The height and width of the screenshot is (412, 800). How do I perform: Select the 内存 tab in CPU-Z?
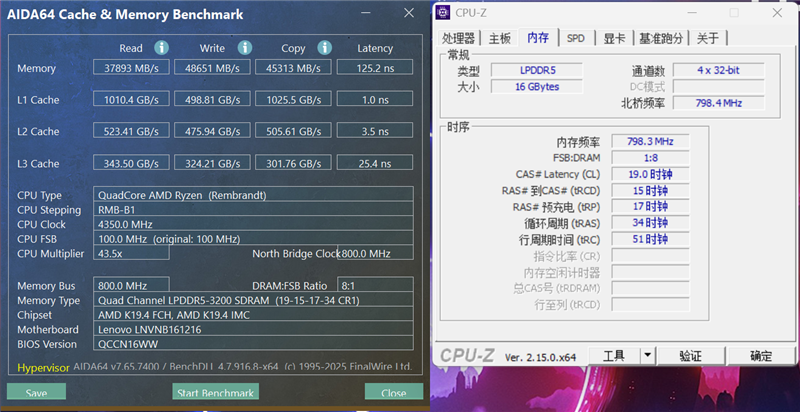click(538, 37)
